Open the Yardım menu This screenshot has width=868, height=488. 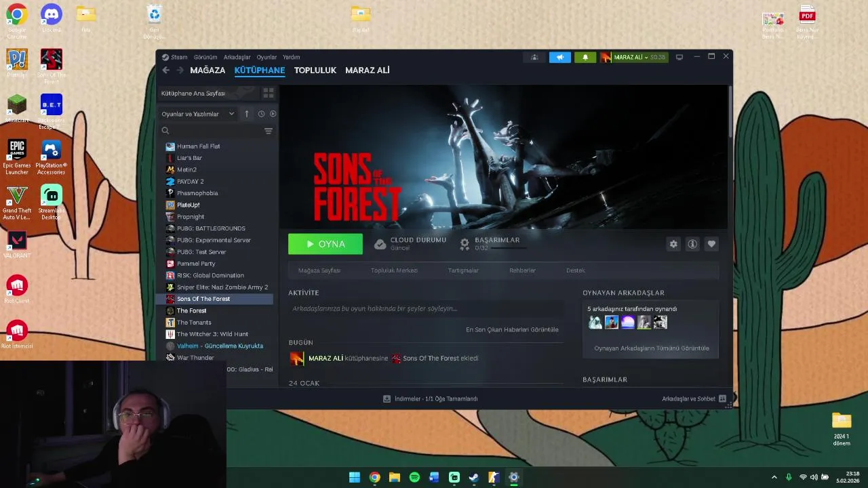point(291,58)
